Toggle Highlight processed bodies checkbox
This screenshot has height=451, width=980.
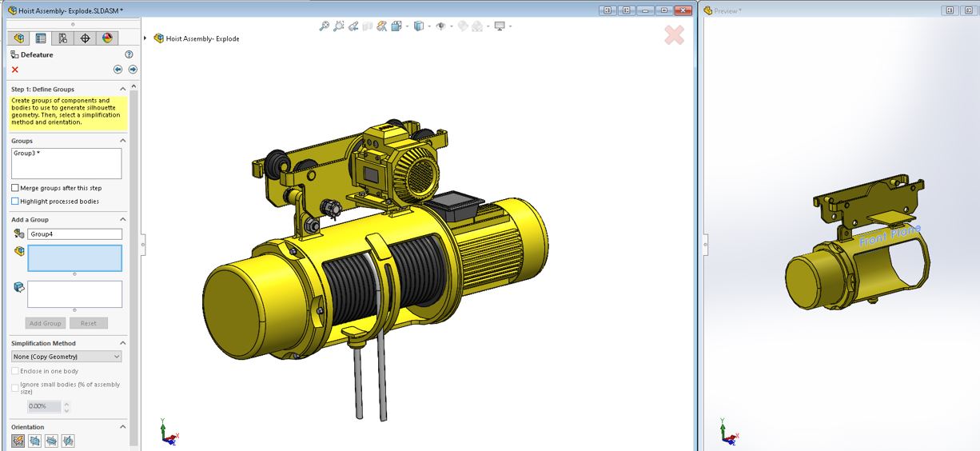[x=15, y=202]
